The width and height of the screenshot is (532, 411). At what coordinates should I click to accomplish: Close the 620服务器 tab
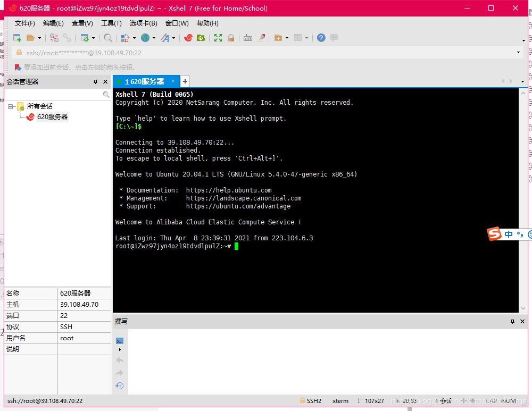click(173, 81)
